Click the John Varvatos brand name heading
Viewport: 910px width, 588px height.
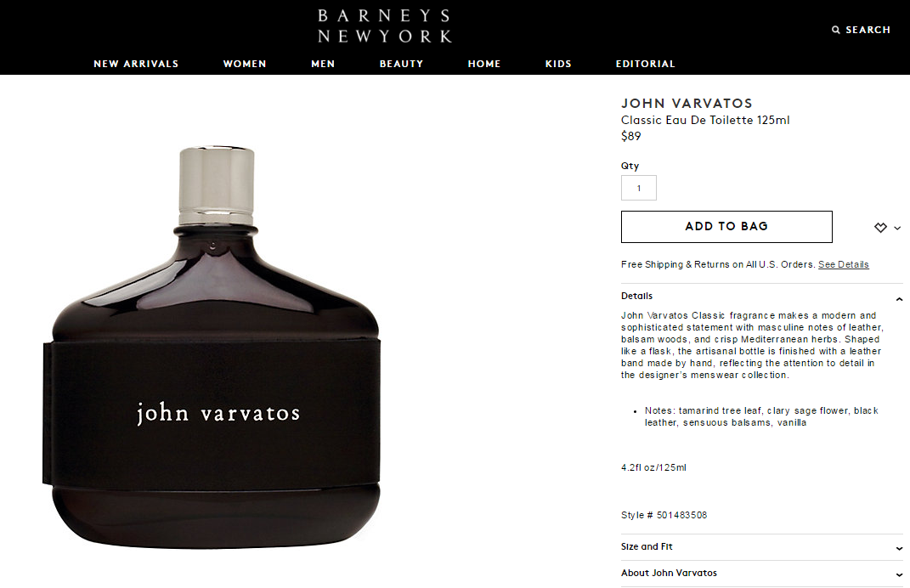pos(687,104)
